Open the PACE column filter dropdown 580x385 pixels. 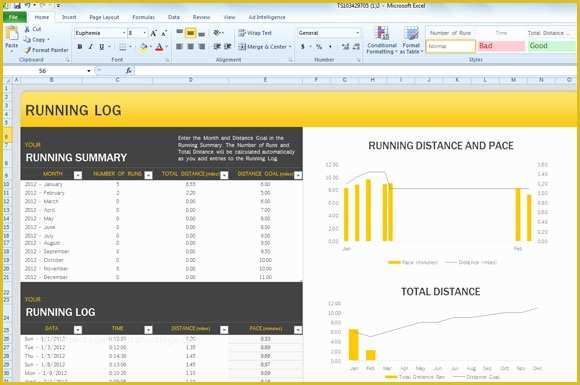coord(298,330)
